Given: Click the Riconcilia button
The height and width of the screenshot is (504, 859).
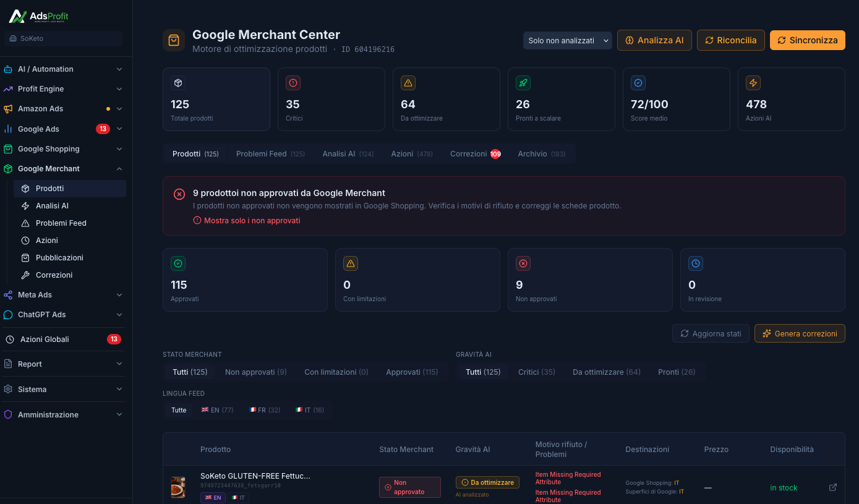Looking at the screenshot, I should click(x=731, y=40).
